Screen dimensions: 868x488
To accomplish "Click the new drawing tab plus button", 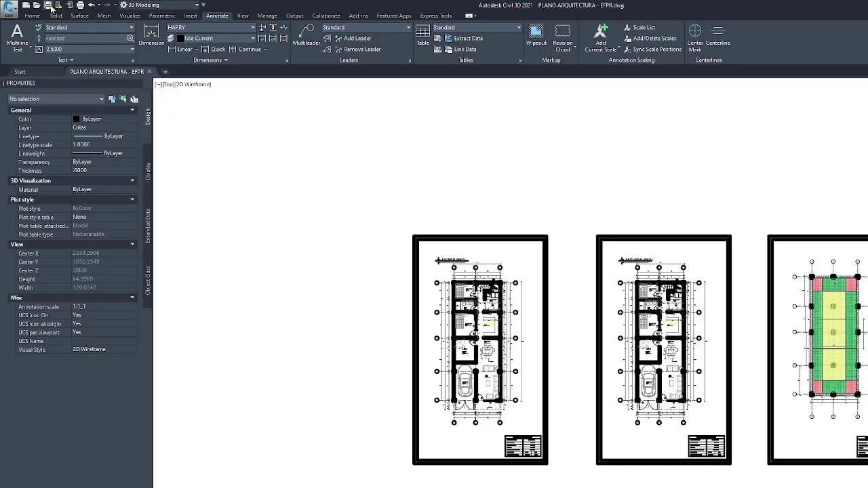I will pos(165,72).
